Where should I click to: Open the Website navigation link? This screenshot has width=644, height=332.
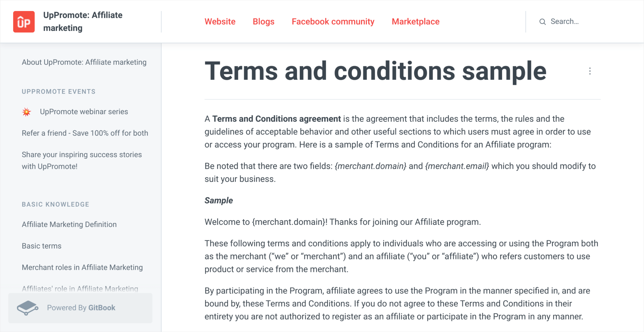coord(220,21)
